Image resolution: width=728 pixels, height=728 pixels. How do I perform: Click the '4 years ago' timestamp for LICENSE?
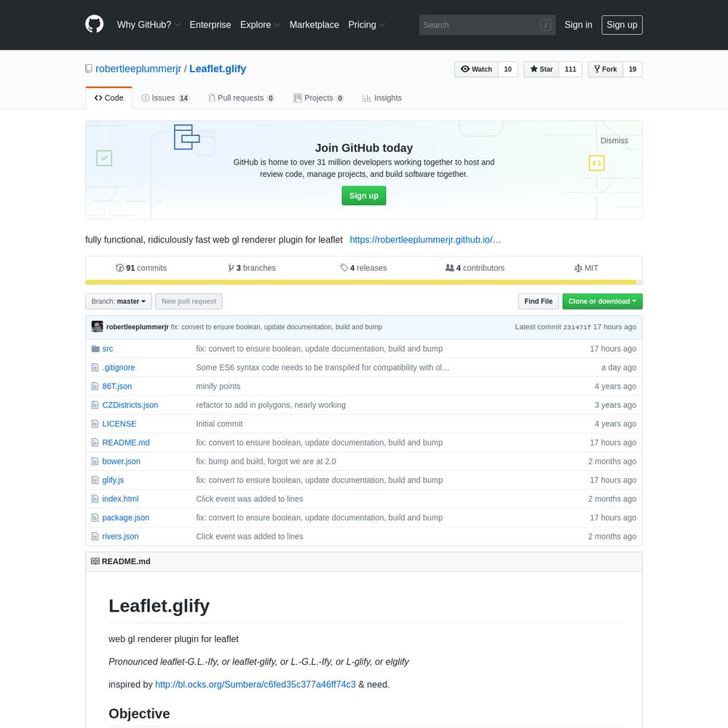pyautogui.click(x=615, y=424)
